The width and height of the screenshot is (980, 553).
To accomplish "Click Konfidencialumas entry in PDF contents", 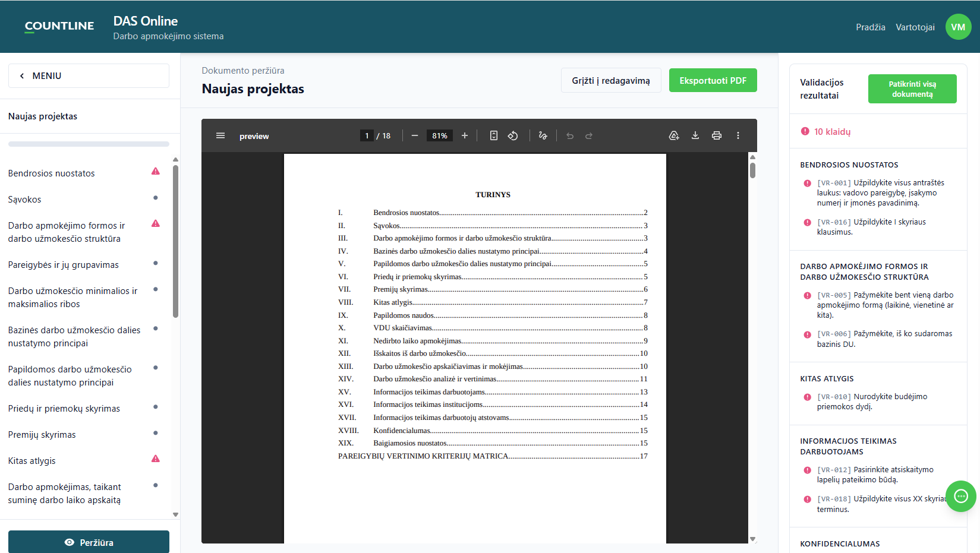I will 493,431.
